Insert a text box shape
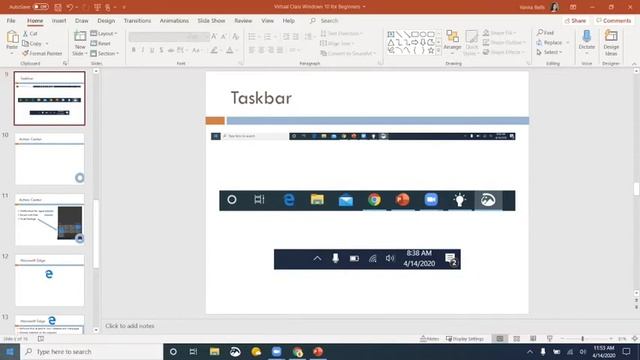640x360 pixels. click(x=391, y=34)
